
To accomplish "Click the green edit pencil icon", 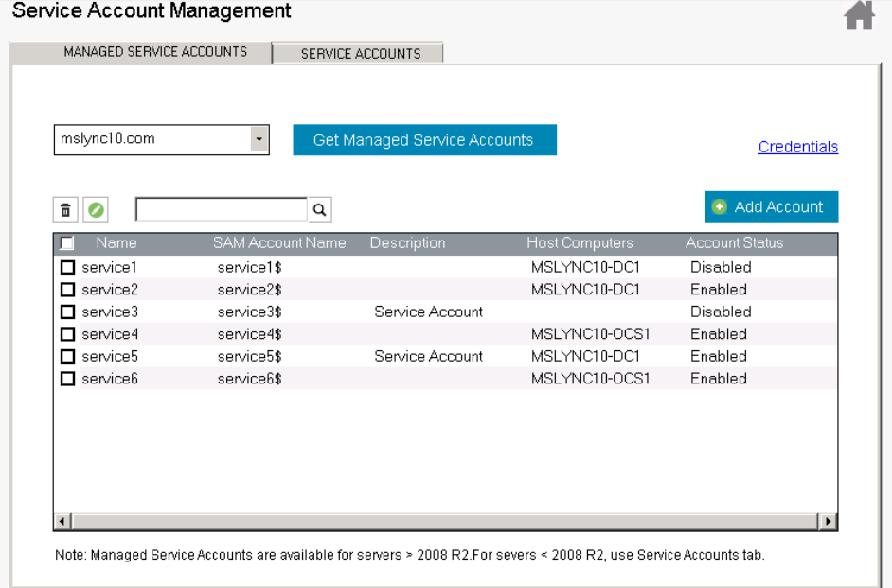I will 96,210.
